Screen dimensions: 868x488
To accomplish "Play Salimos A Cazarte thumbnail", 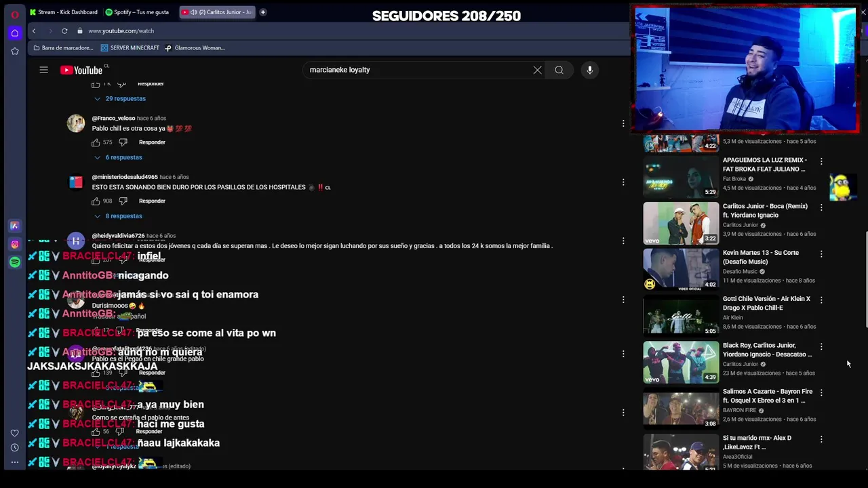I will click(681, 408).
